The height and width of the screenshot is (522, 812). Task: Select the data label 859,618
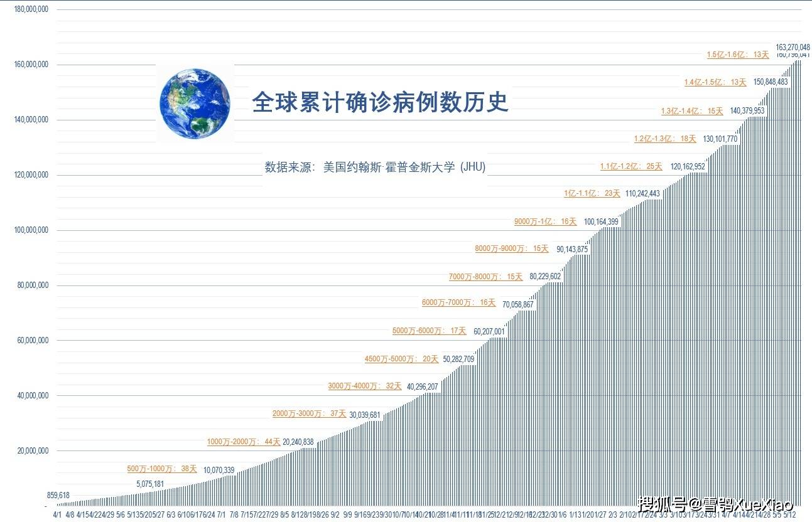(x=58, y=495)
